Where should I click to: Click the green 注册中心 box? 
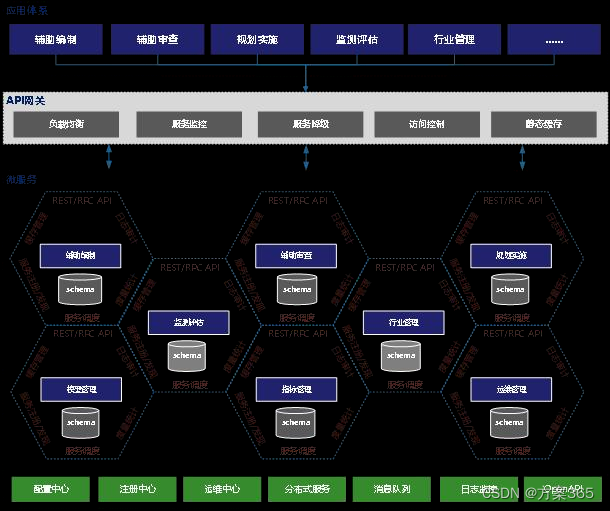click(x=137, y=489)
